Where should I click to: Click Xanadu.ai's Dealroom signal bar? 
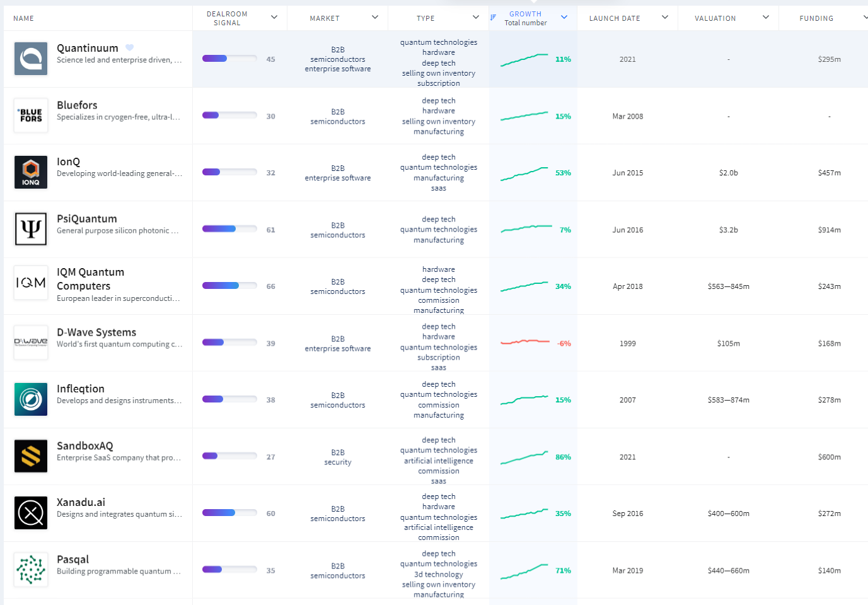coord(229,513)
